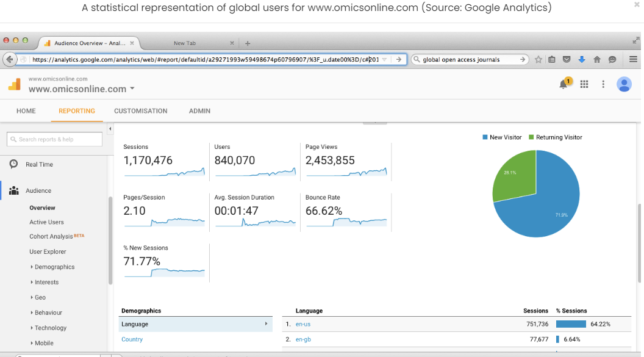Image resolution: width=644 pixels, height=357 pixels.
Task: Open the User Explorer report
Action: click(48, 251)
